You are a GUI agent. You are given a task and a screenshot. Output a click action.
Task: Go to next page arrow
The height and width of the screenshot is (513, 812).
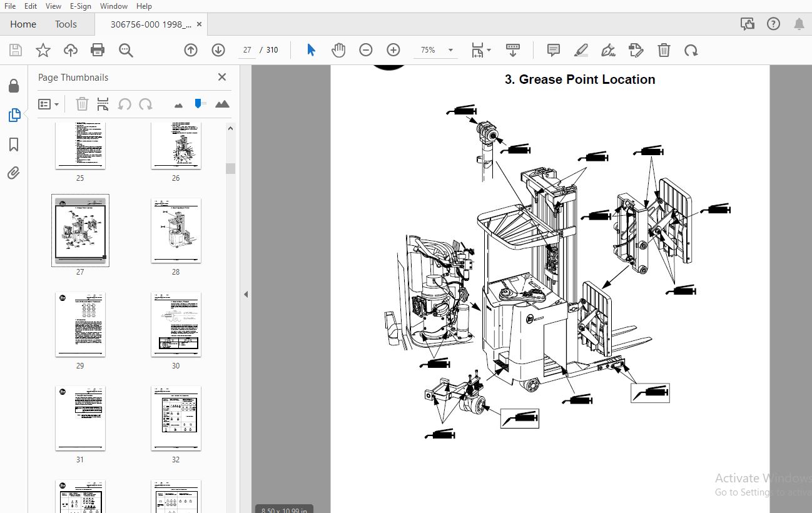pyautogui.click(x=218, y=50)
